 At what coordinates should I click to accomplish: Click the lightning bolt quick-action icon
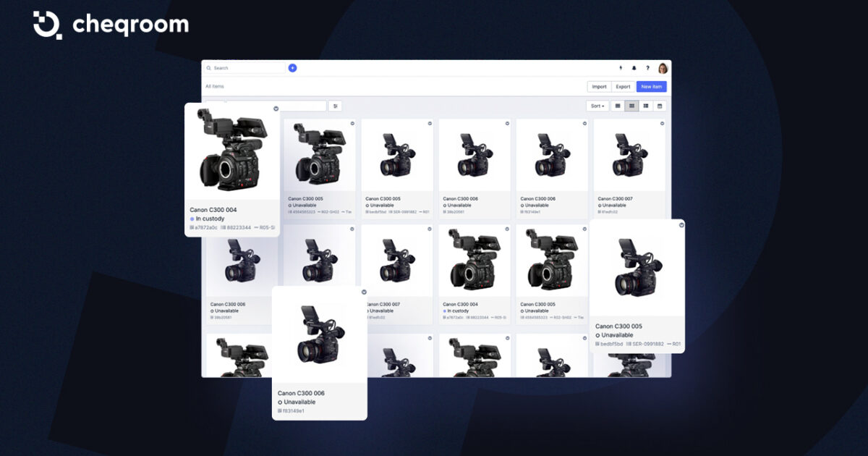pyautogui.click(x=621, y=67)
